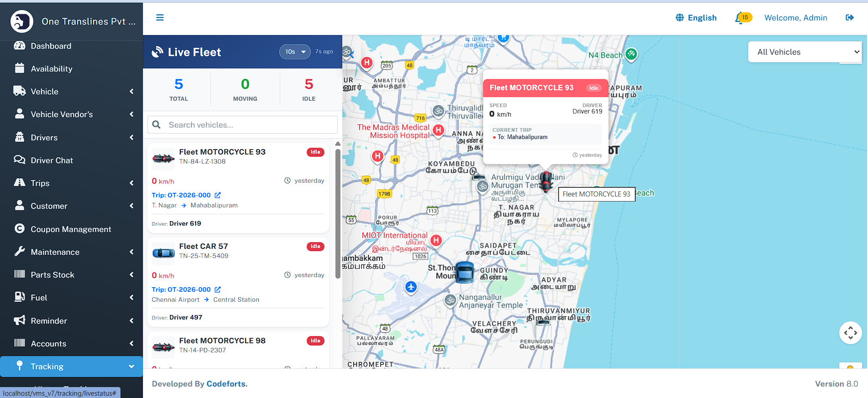The width and height of the screenshot is (868, 398).
Task: Click the Tracking pin icon
Action: pyautogui.click(x=20, y=366)
